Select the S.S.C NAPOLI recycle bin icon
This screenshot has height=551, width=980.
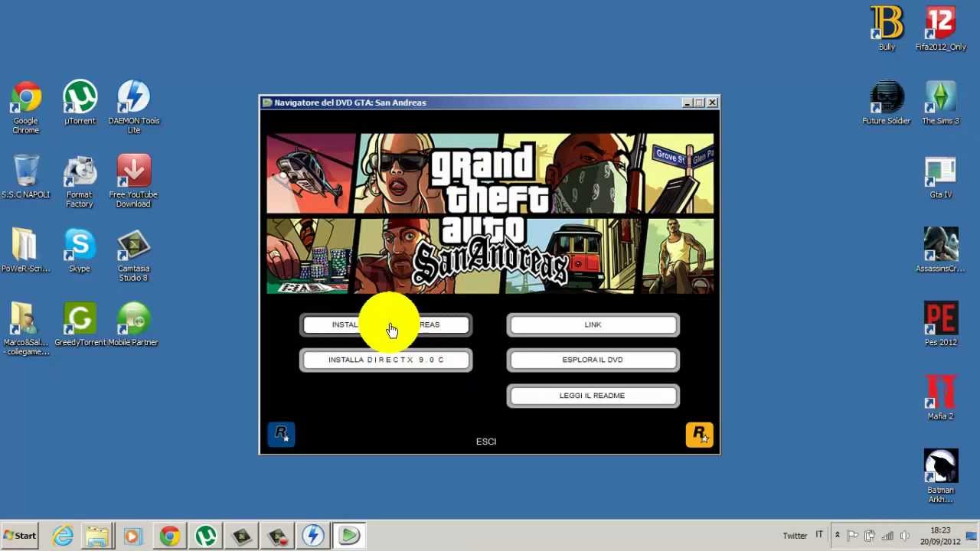click(x=25, y=177)
